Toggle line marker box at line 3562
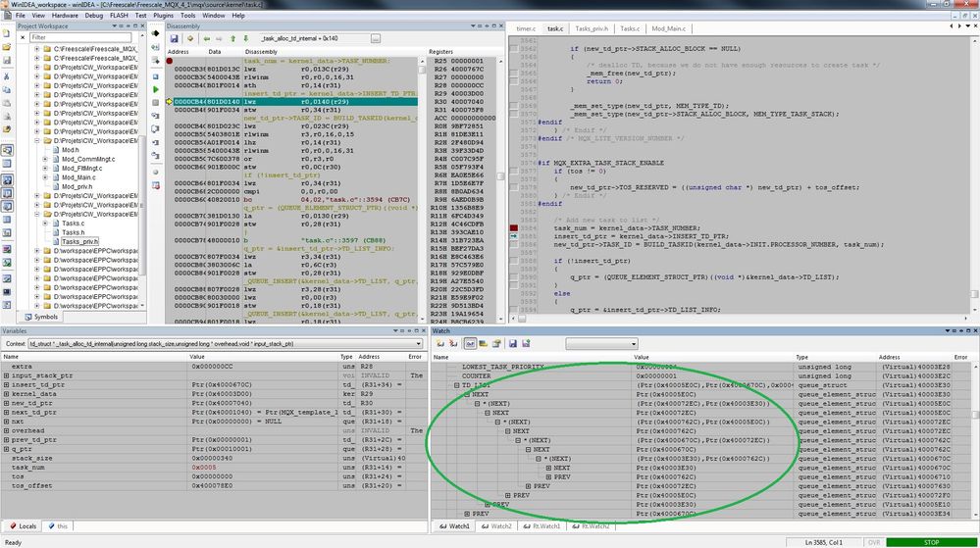 pos(514,48)
